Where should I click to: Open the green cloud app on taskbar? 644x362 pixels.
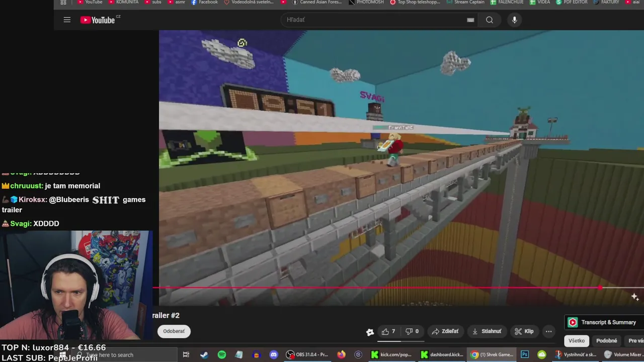(x=542, y=354)
